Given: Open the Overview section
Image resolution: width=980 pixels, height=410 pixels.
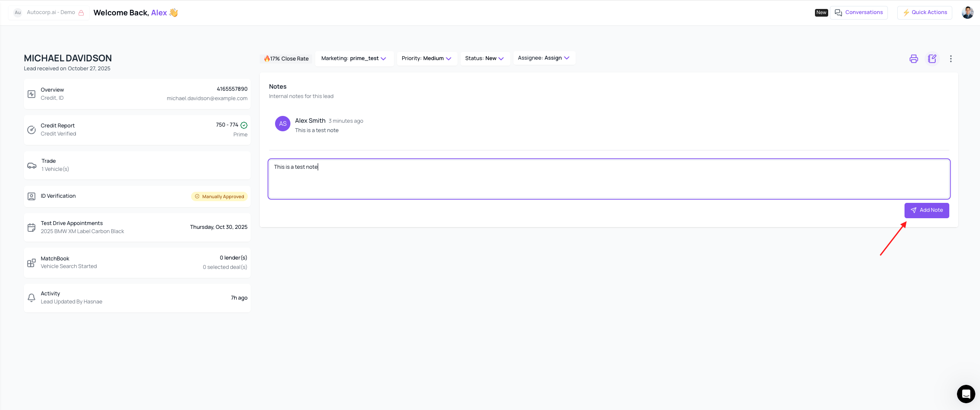Looking at the screenshot, I should point(137,94).
